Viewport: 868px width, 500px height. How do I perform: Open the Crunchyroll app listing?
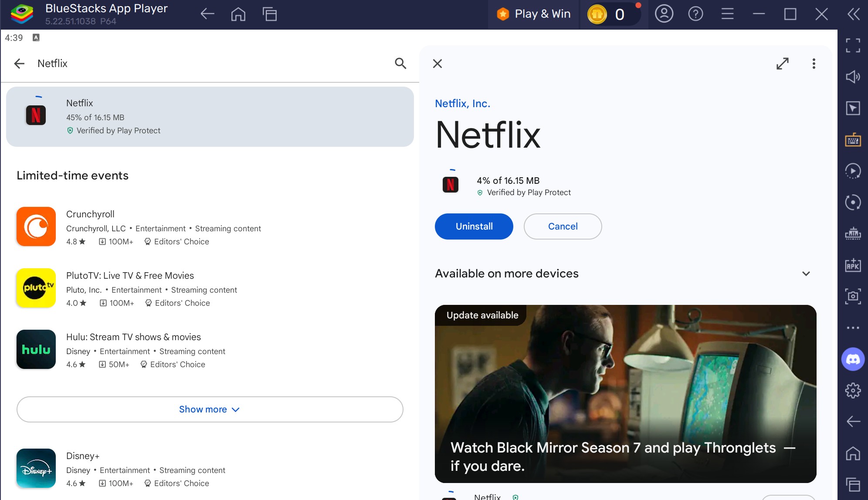[x=210, y=227]
